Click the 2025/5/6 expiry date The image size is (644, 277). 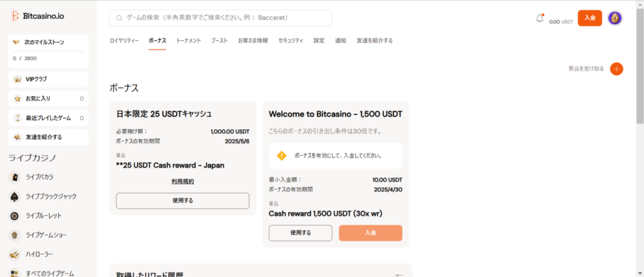(237, 141)
